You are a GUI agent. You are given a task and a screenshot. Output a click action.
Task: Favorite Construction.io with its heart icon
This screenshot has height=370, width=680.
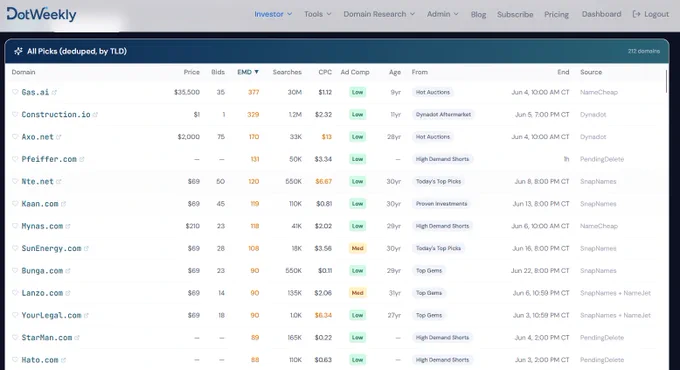click(x=15, y=114)
